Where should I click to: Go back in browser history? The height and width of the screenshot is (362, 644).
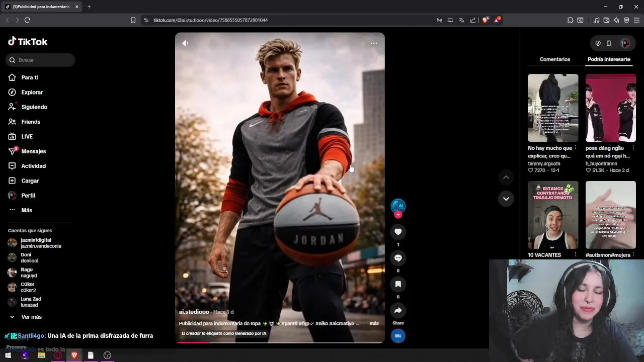point(7,20)
